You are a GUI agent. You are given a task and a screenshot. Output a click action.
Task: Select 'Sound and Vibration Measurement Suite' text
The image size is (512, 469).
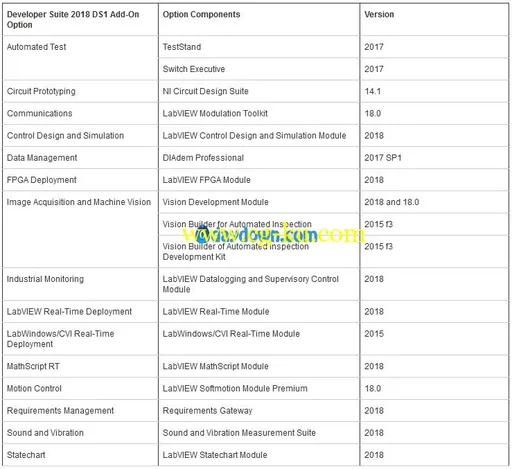(239, 433)
